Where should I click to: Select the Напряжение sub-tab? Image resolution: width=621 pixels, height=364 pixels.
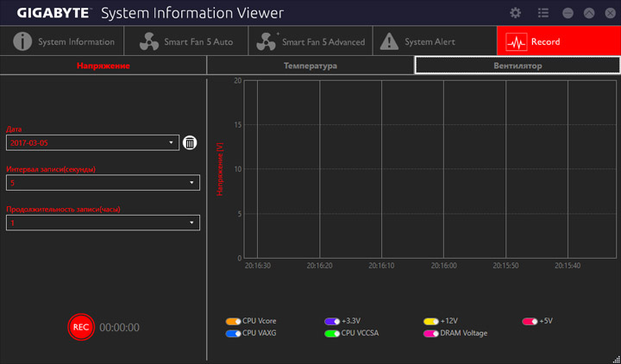click(103, 66)
